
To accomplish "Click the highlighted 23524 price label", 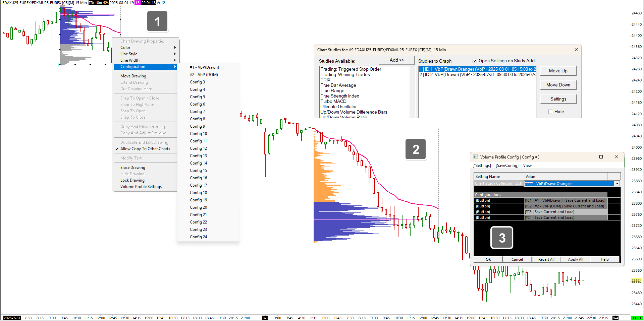I will (x=636, y=281).
